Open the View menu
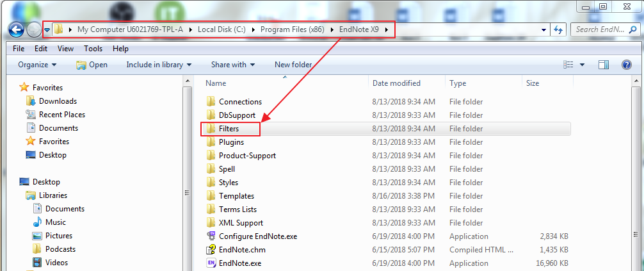The image size is (644, 271). [65, 49]
